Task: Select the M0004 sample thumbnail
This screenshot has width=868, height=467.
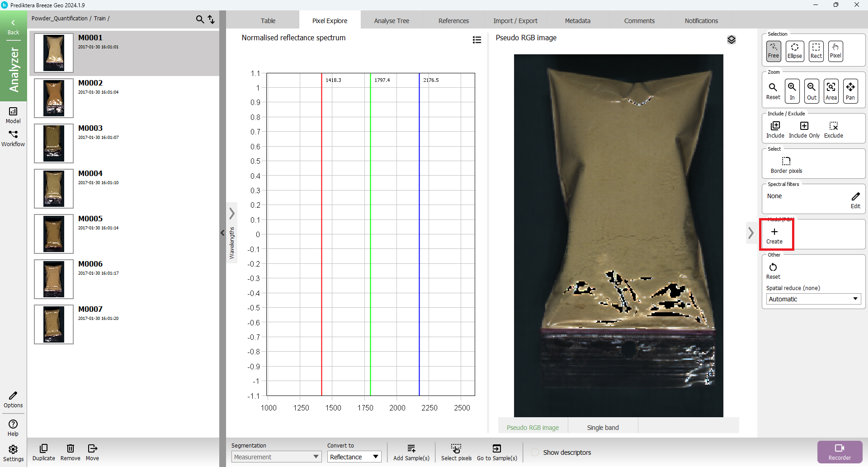Action: click(x=54, y=189)
